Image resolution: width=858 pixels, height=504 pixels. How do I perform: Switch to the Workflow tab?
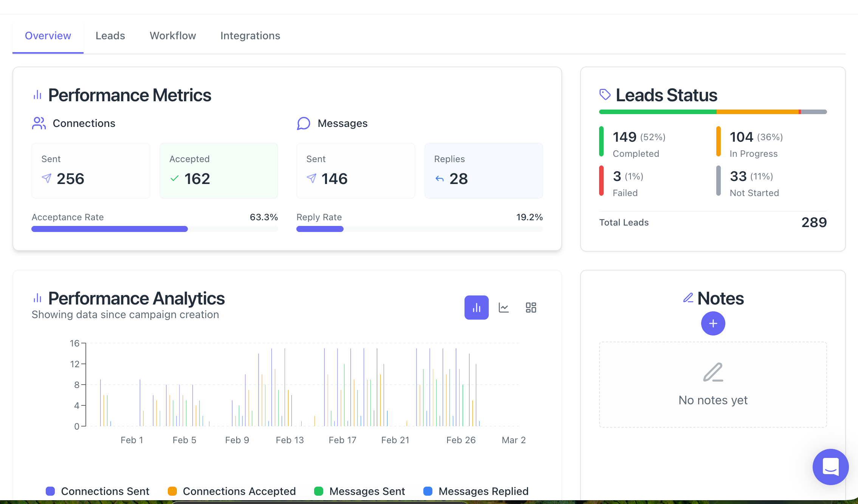pyautogui.click(x=173, y=36)
